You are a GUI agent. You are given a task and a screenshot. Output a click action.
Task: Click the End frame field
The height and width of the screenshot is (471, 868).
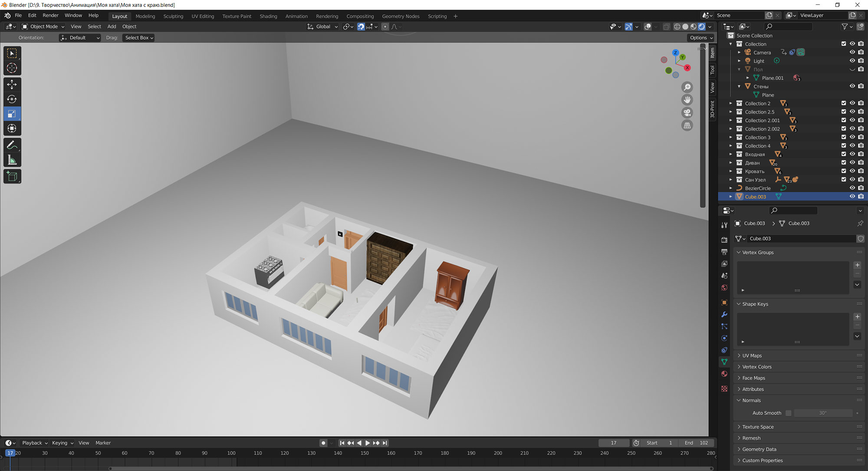697,443
